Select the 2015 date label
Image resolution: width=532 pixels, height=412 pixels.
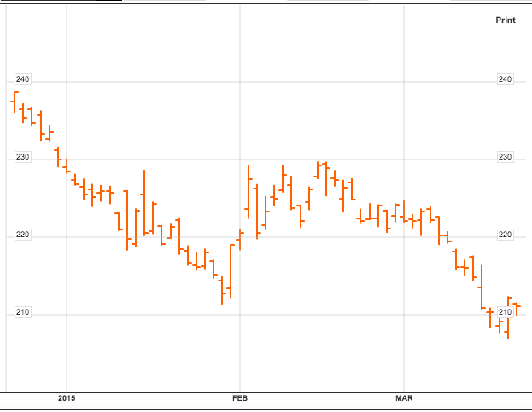[67, 398]
